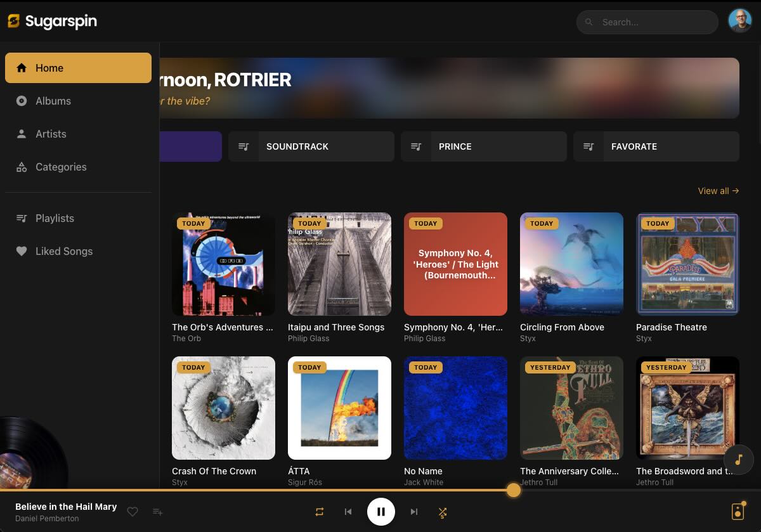Viewport: 761px width, 532px height.
Task: Click the Albums disc icon
Action: (x=22, y=101)
